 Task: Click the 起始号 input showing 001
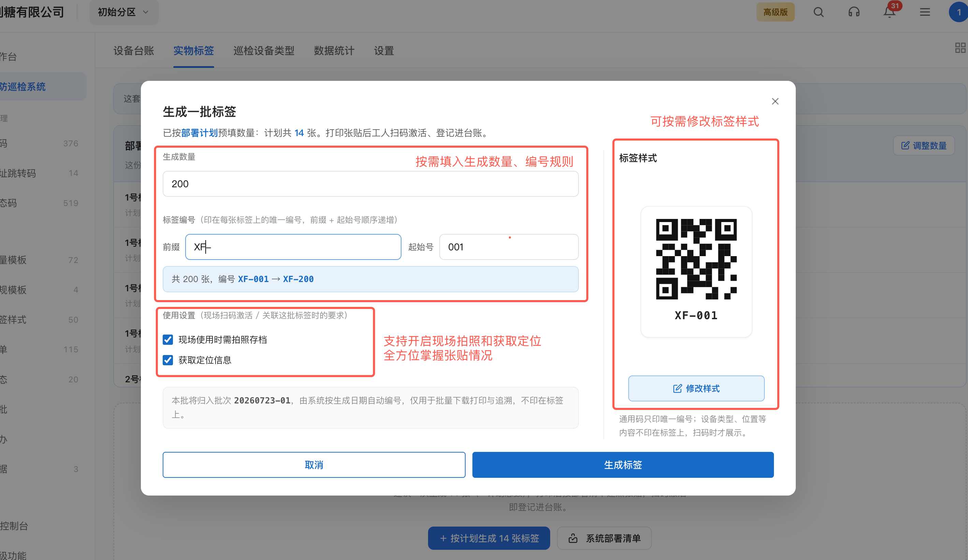[x=509, y=247]
